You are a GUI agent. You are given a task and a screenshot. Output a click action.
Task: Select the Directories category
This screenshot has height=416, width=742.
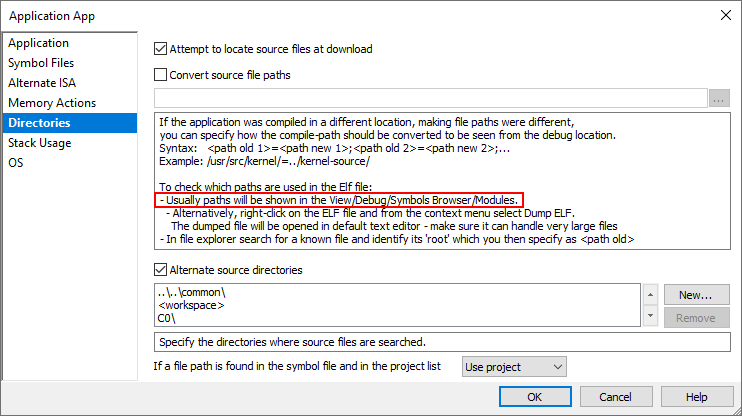(x=40, y=123)
